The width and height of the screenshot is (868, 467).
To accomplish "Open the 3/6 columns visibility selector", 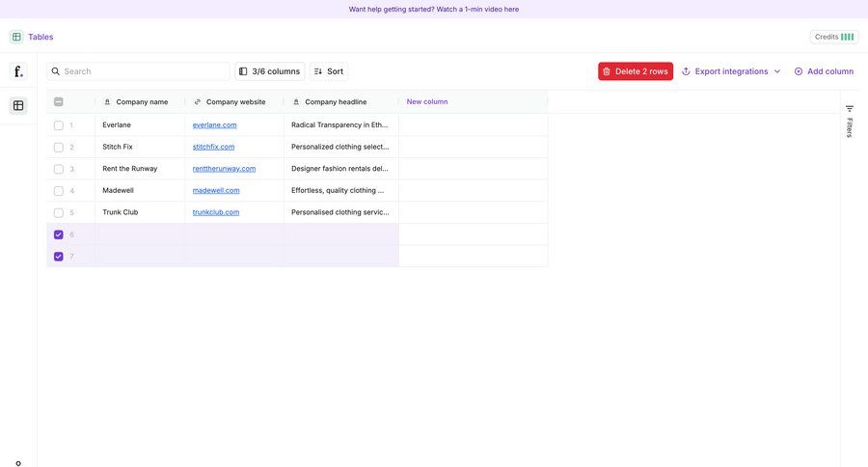I will (269, 71).
